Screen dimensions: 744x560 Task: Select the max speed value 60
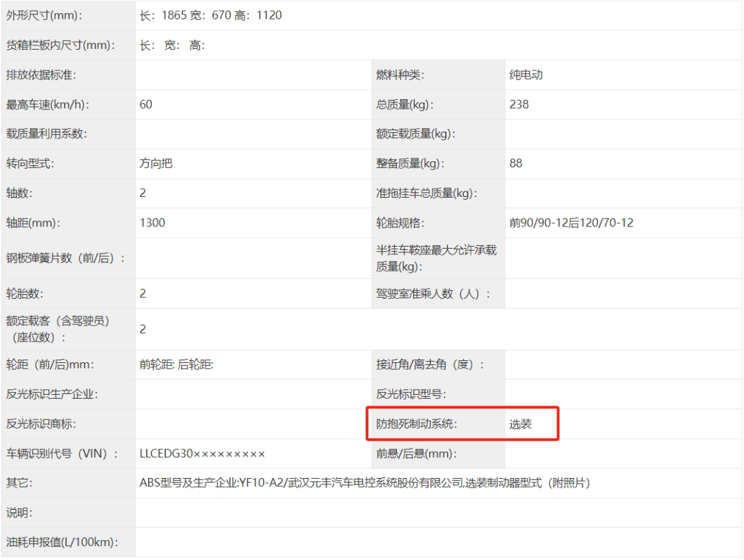(x=146, y=104)
